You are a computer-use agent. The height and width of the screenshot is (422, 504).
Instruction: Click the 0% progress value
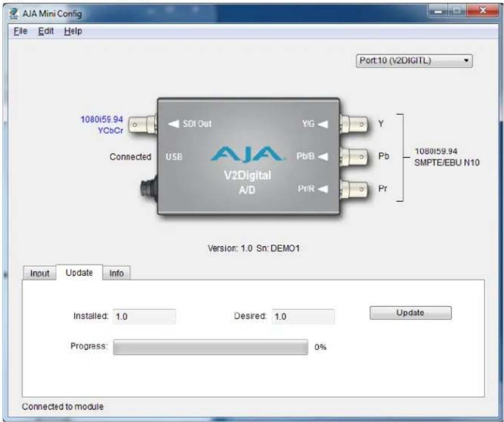[320, 347]
